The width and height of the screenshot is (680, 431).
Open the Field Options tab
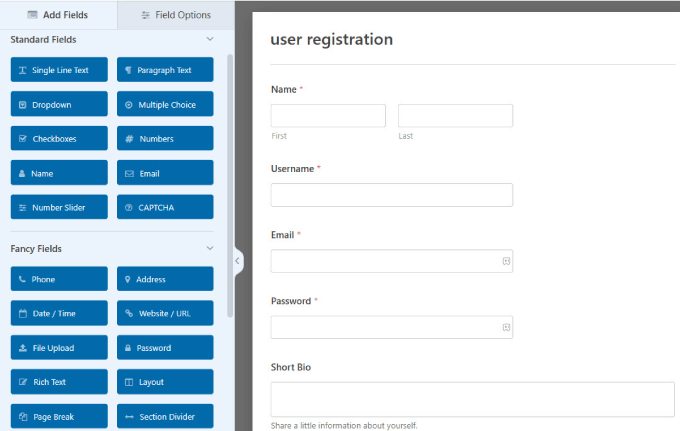tap(176, 15)
